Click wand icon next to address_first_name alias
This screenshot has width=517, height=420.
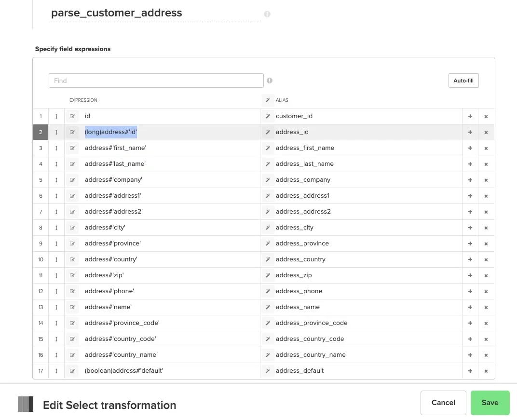pos(268,148)
